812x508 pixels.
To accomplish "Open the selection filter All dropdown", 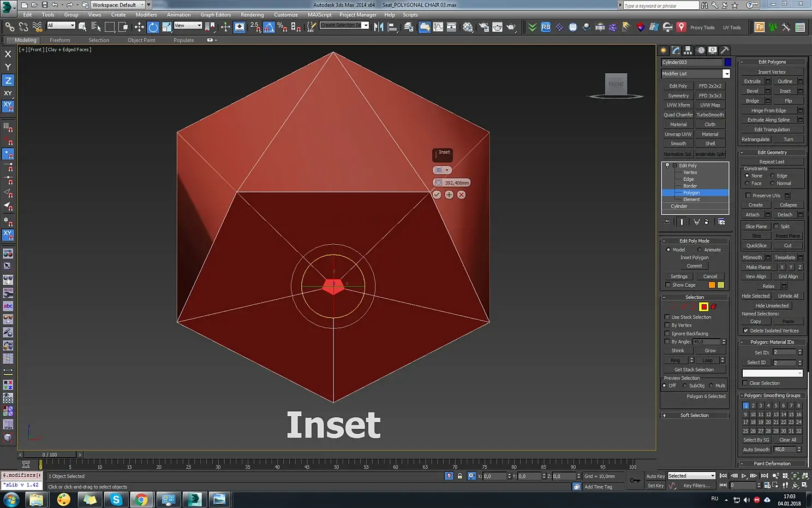I will tap(61, 26).
